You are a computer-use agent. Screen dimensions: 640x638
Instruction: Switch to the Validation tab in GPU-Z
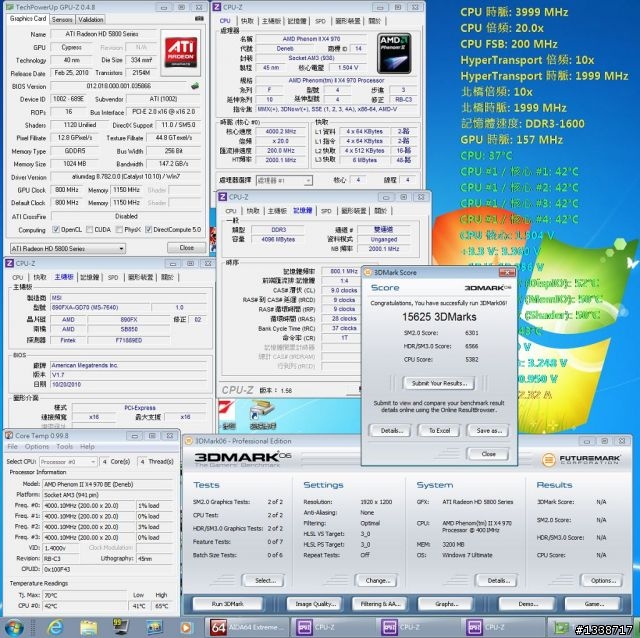pyautogui.click(x=91, y=19)
